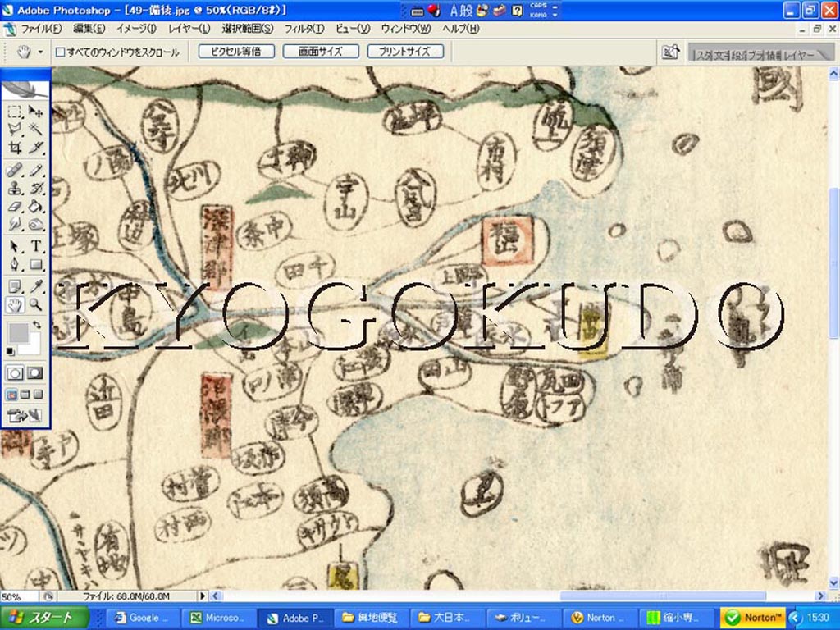Select the Slice tool

(x=35, y=148)
